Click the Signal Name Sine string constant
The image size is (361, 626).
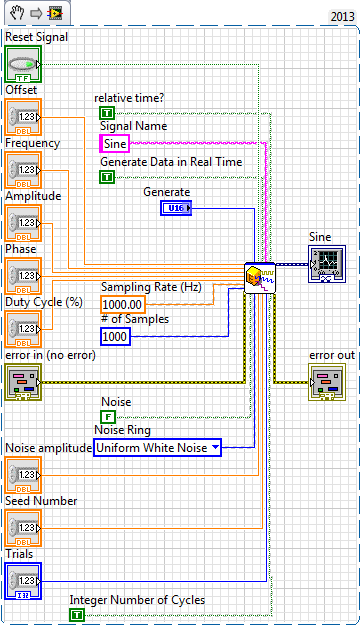(115, 143)
